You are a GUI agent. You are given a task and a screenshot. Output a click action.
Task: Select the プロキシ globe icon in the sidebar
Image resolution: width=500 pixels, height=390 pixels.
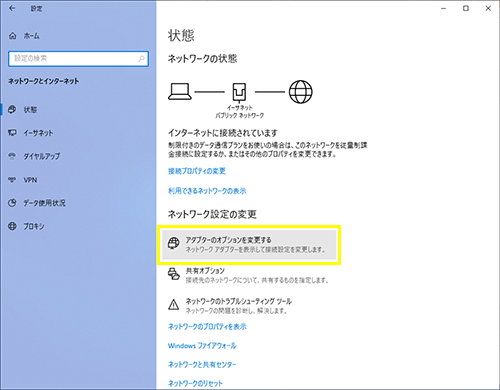tap(12, 226)
